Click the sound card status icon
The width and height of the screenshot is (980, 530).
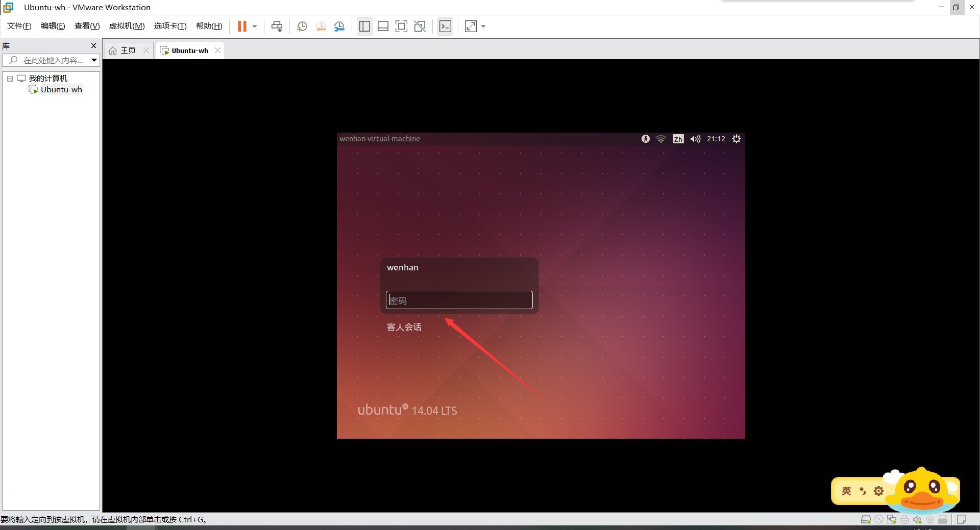[x=917, y=520]
